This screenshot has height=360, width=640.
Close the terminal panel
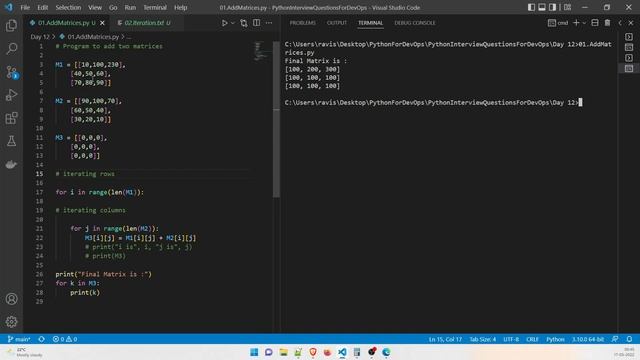[x=631, y=23]
